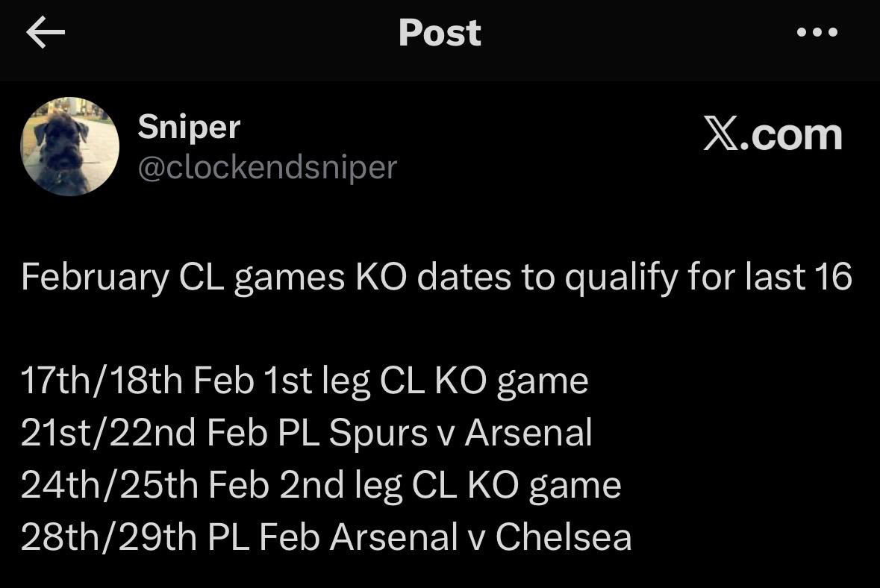Click the "17th/18th" date text
Viewport: 880px width, 588px height.
tap(102, 381)
